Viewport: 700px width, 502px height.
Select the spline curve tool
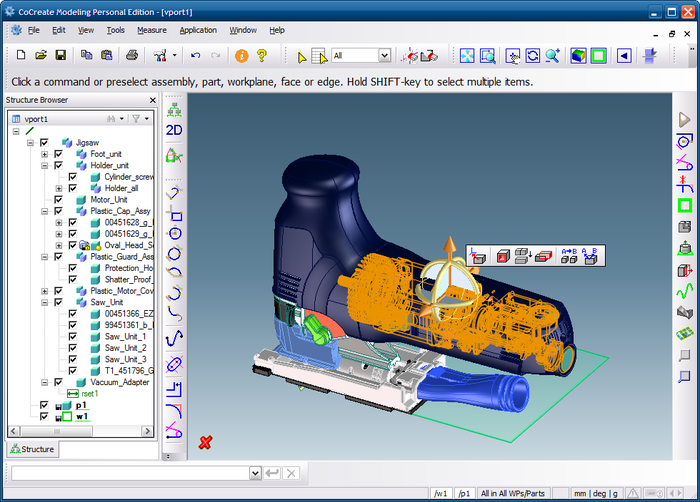175,338
